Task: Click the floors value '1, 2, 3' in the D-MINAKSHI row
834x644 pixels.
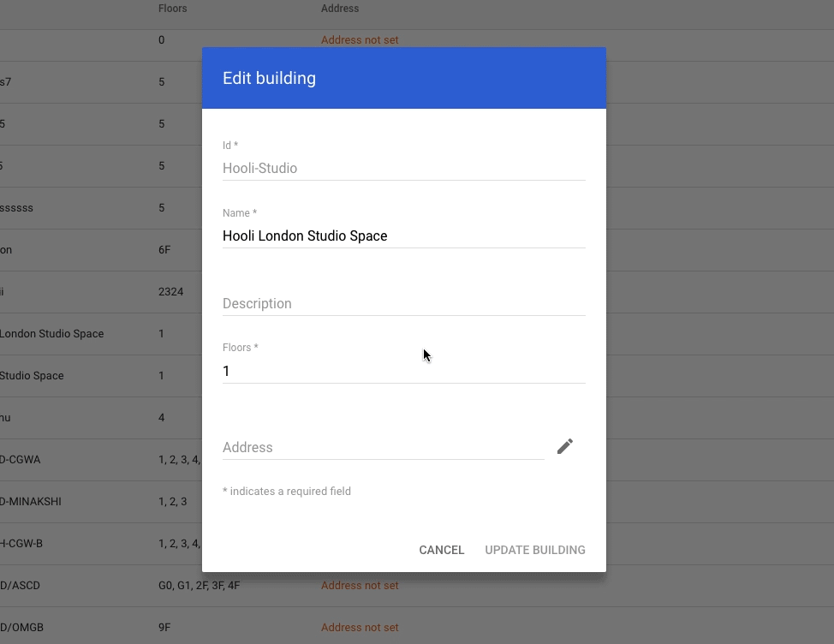Action: (172, 502)
